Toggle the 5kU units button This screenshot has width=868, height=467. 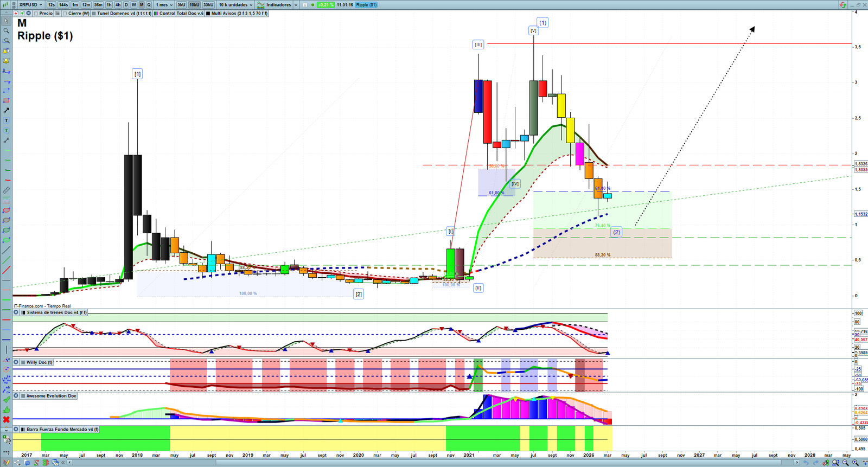pos(181,5)
